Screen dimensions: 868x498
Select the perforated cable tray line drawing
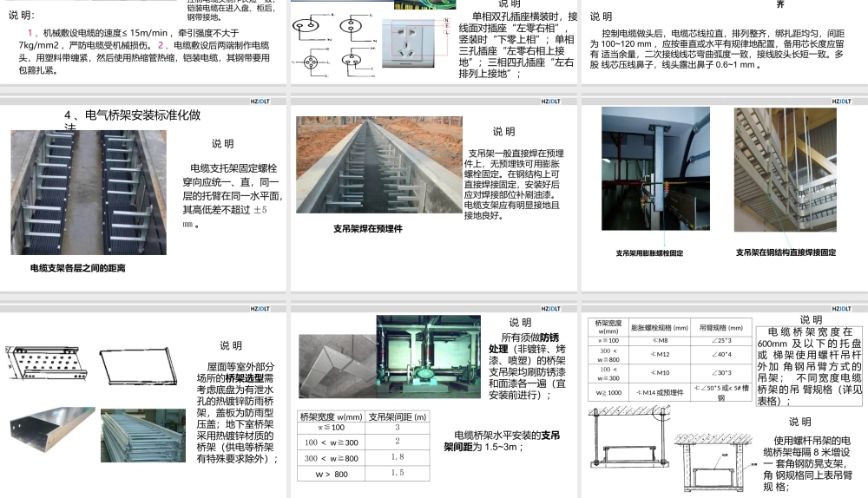[46, 363]
